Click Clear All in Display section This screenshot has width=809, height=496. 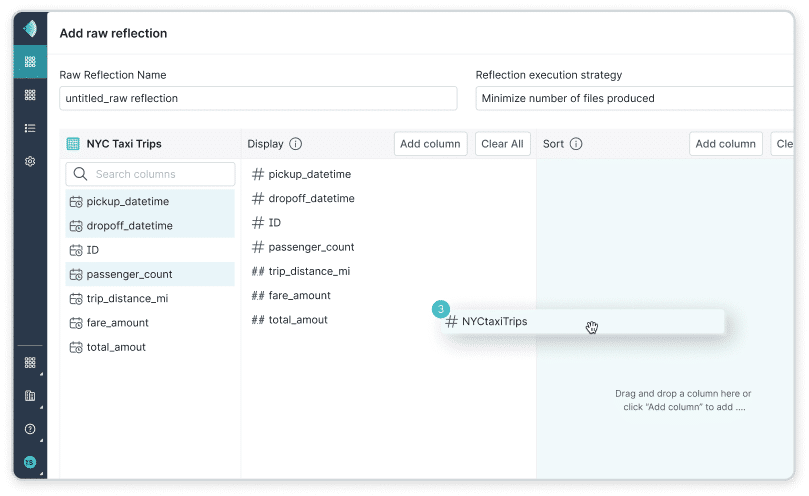tap(503, 144)
